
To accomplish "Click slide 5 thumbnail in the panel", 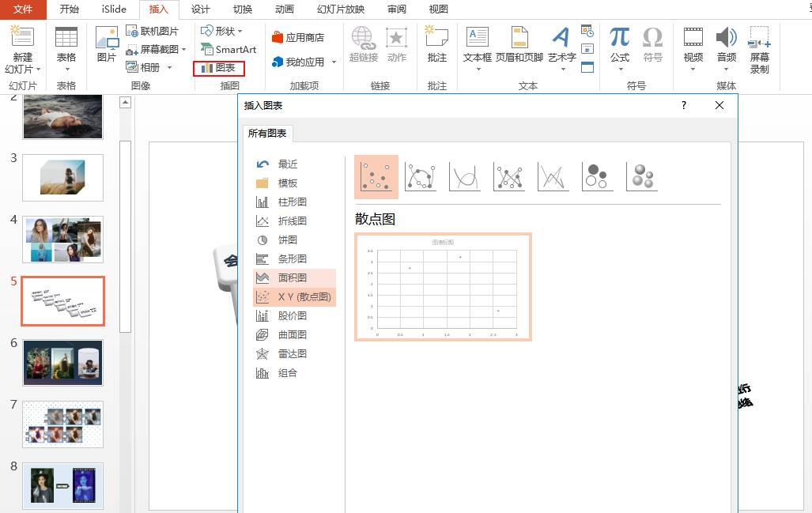I will tap(62, 300).
